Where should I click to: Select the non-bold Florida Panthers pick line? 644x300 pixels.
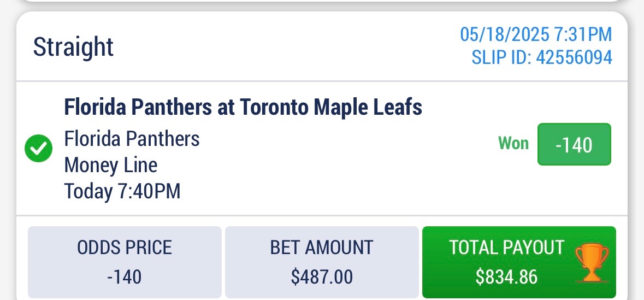[x=132, y=139]
